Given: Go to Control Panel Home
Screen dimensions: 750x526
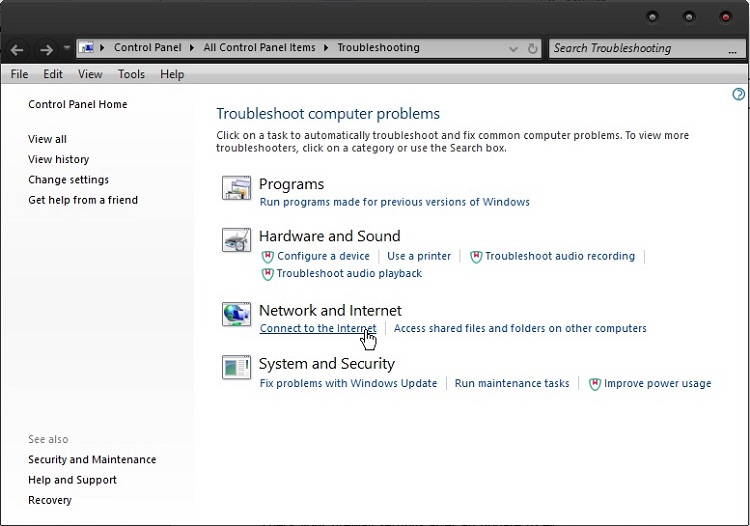Looking at the screenshot, I should pos(77,104).
